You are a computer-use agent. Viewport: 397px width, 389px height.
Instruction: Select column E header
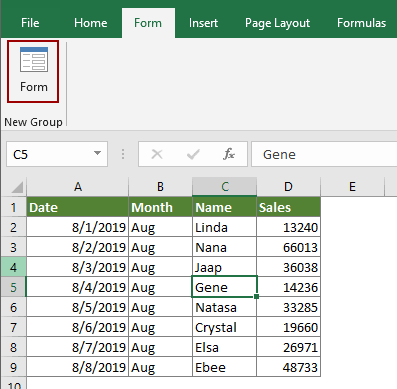352,186
